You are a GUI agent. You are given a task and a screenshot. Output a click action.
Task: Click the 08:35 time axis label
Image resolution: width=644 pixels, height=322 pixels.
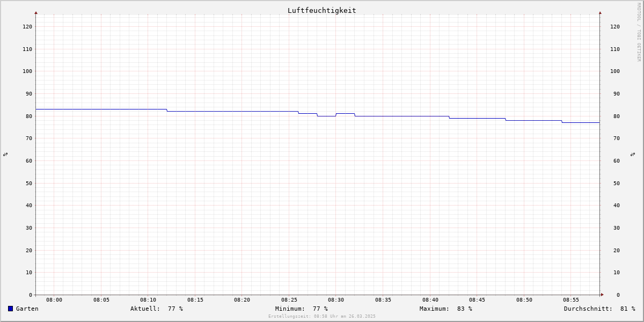[383, 300]
